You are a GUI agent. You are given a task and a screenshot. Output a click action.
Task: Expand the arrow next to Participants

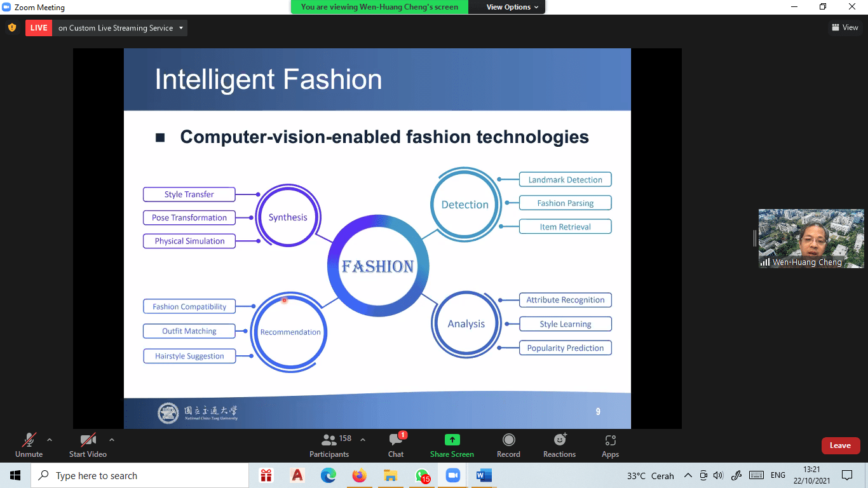[363, 440]
